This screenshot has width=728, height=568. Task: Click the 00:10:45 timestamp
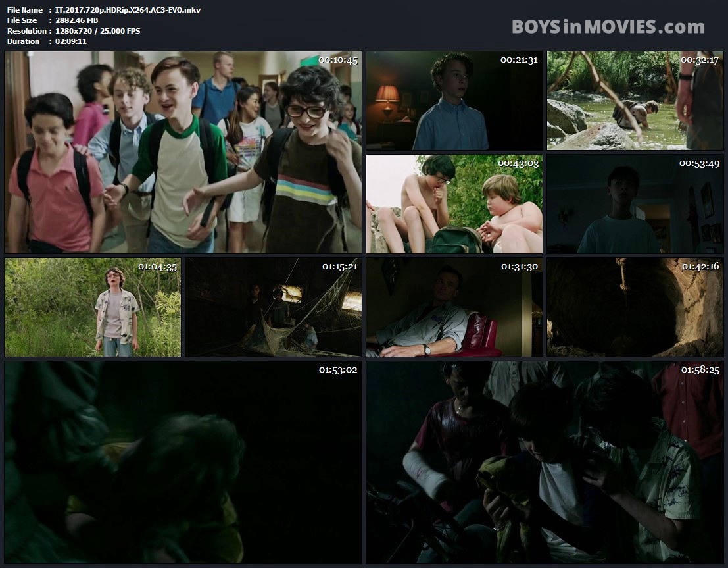(x=338, y=60)
